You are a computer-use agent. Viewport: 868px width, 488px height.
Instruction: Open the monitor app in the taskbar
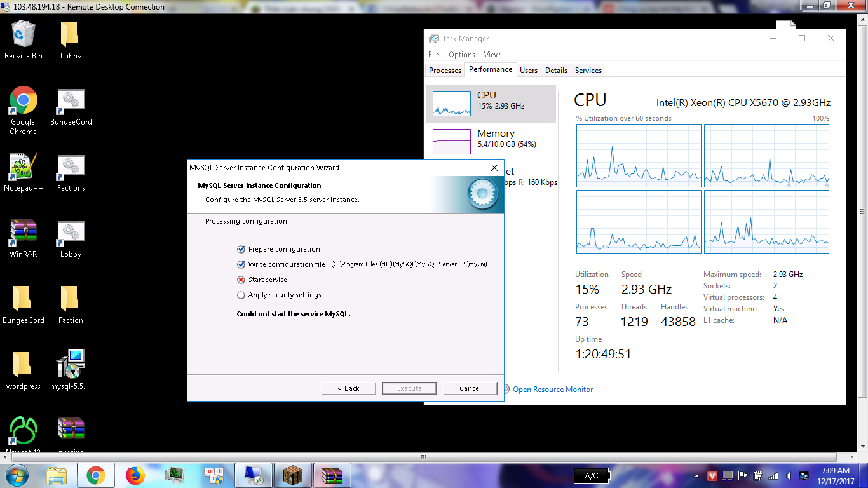(x=175, y=475)
